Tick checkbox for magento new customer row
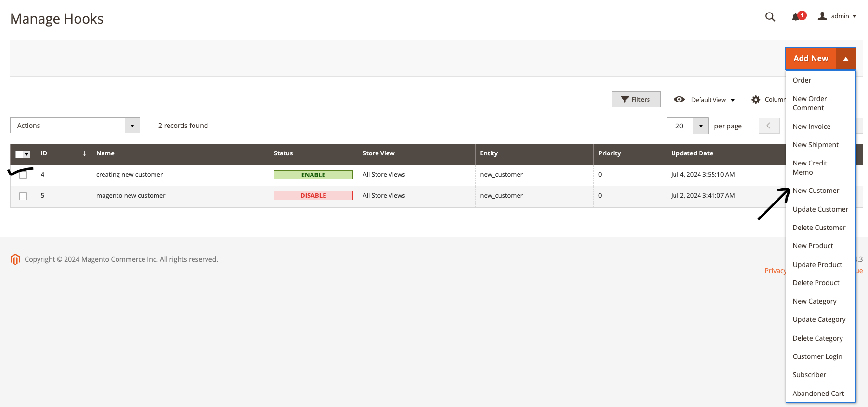 (23, 196)
